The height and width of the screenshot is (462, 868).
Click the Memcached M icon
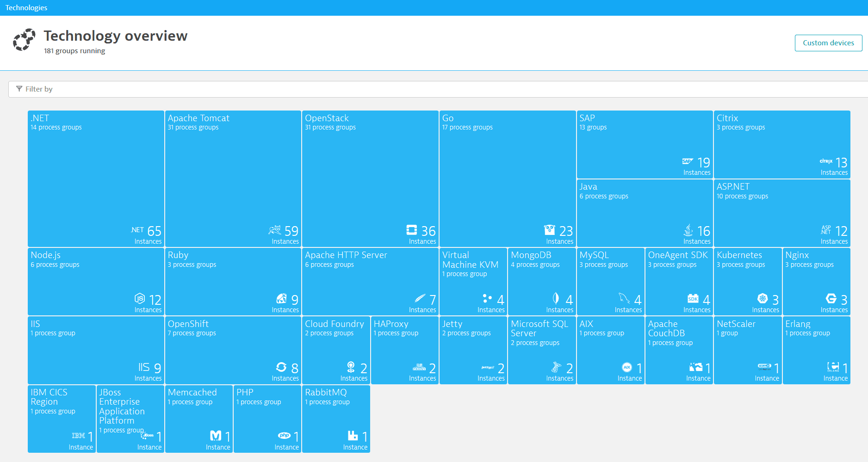[216, 436]
